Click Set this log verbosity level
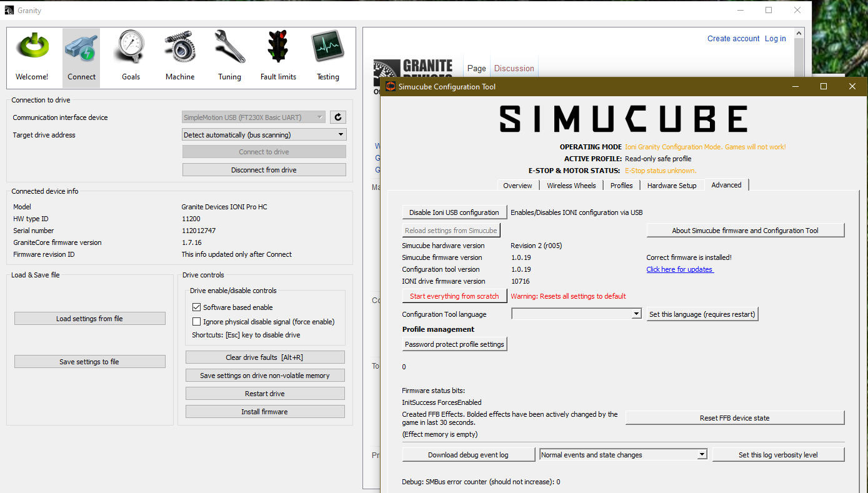Viewport: 868px width, 493px height. (778, 455)
